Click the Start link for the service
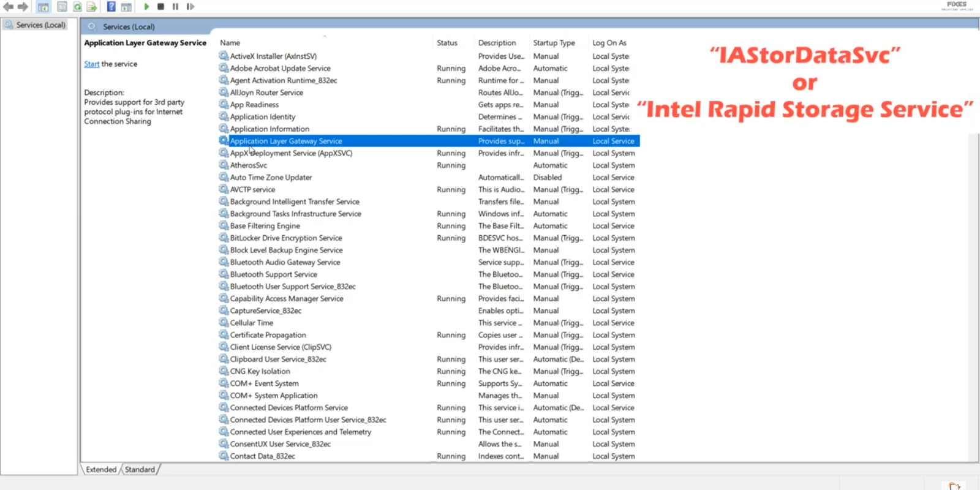 [x=91, y=64]
